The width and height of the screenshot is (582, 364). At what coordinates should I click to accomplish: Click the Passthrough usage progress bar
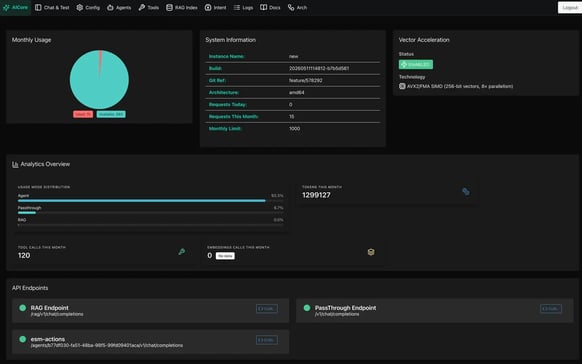(x=150, y=213)
